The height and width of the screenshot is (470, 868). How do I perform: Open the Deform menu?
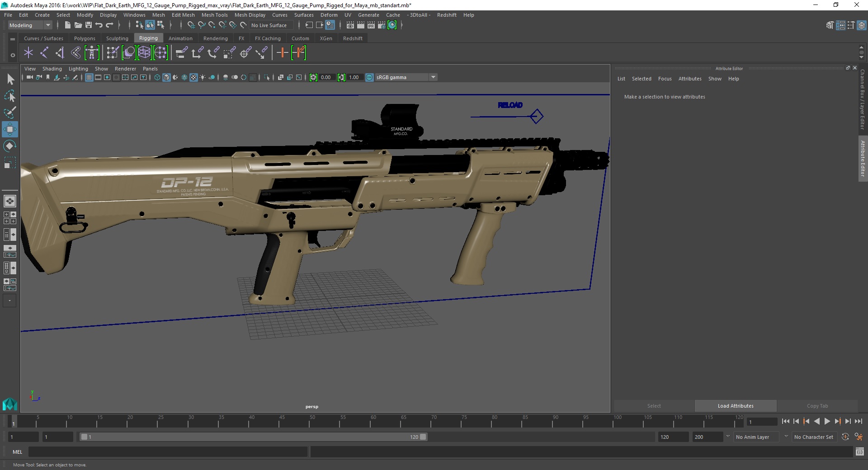click(x=329, y=15)
